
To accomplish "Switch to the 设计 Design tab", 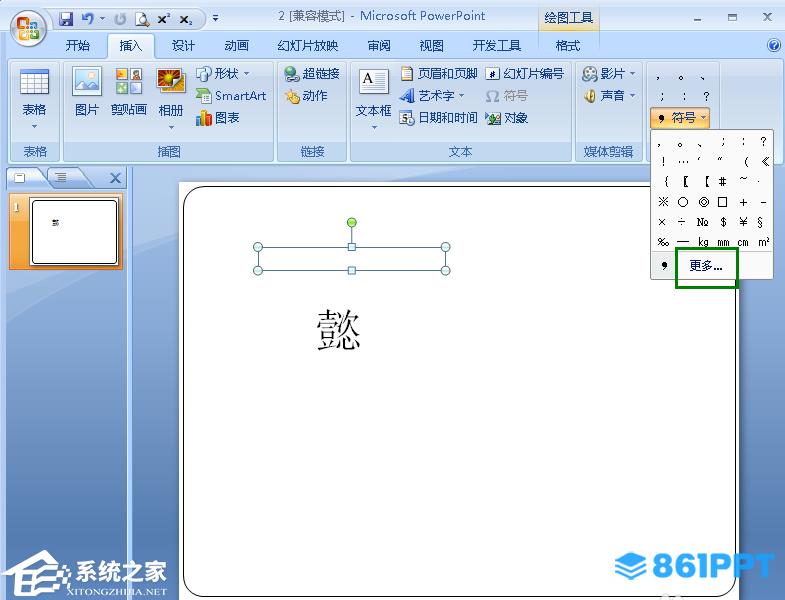I will (x=183, y=46).
